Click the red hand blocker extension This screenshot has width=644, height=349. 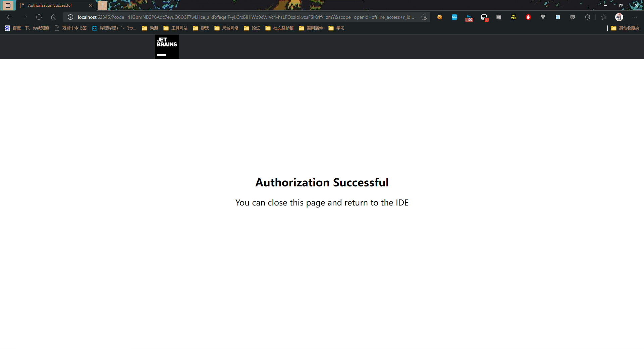pyautogui.click(x=528, y=17)
